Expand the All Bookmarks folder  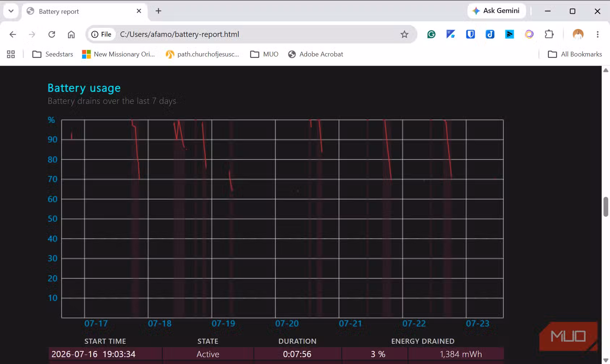pos(575,54)
